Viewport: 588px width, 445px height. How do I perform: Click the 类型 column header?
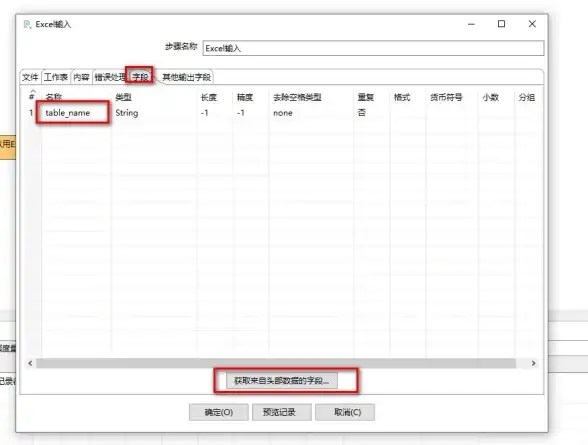[x=123, y=97]
